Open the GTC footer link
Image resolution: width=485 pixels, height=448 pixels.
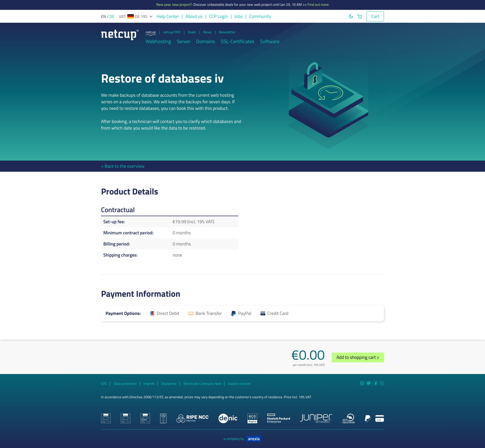[x=104, y=384]
